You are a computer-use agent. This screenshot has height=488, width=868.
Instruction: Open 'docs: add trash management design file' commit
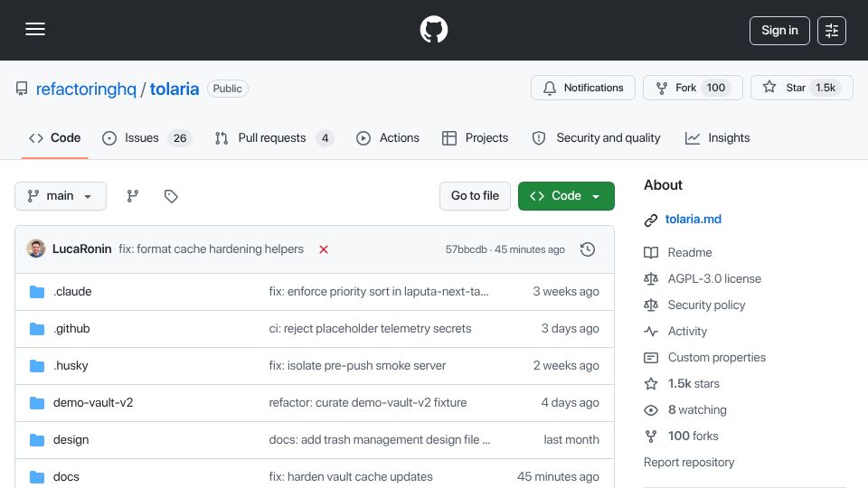pos(379,440)
